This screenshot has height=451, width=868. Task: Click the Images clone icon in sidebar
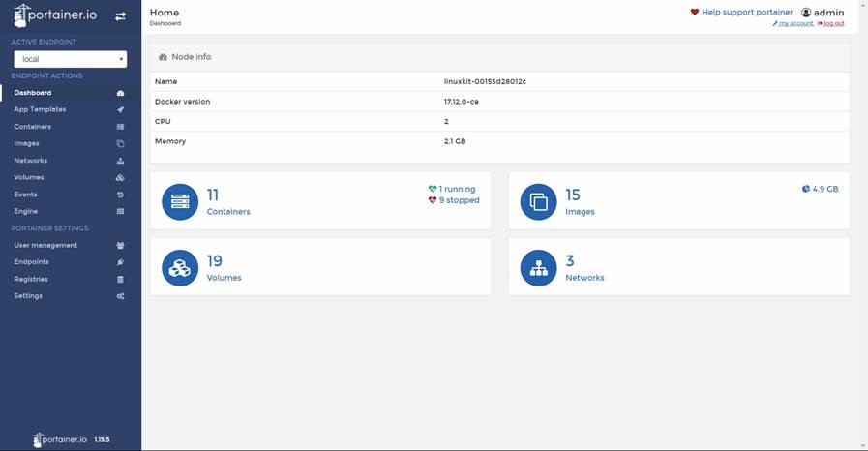(120, 144)
